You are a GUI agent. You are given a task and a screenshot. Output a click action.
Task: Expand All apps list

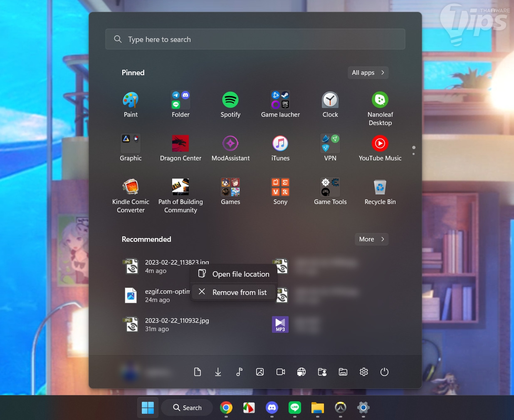[368, 73]
